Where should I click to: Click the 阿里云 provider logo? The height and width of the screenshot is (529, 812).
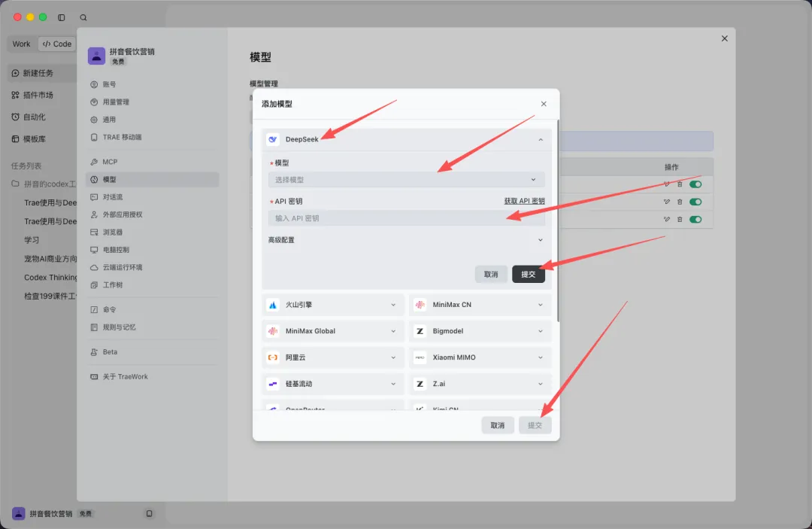pyautogui.click(x=273, y=357)
